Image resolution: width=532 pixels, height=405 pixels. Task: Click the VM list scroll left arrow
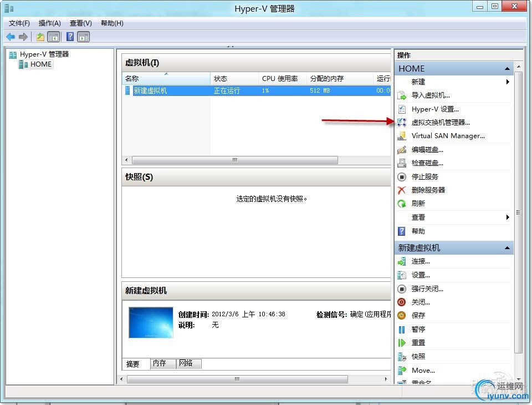click(126, 160)
